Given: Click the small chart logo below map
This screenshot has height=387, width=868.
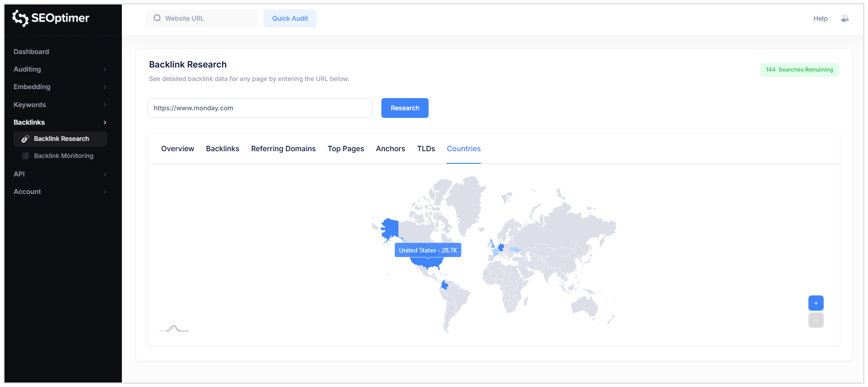Looking at the screenshot, I should coord(174,328).
